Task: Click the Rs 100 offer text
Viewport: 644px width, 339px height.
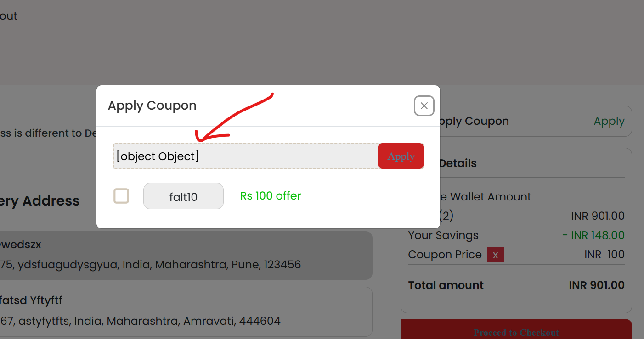Action: [271, 196]
